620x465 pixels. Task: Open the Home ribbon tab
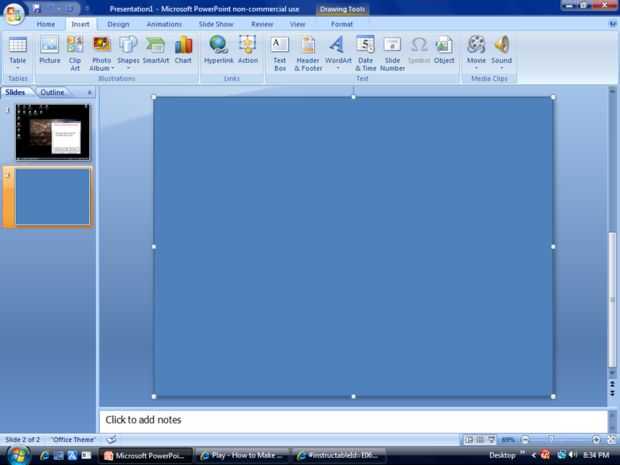(46, 24)
